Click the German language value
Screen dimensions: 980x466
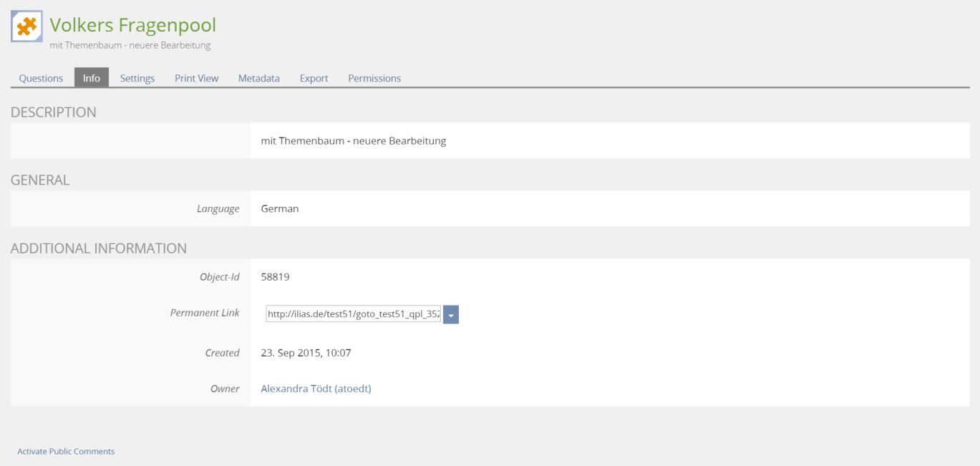click(x=279, y=209)
